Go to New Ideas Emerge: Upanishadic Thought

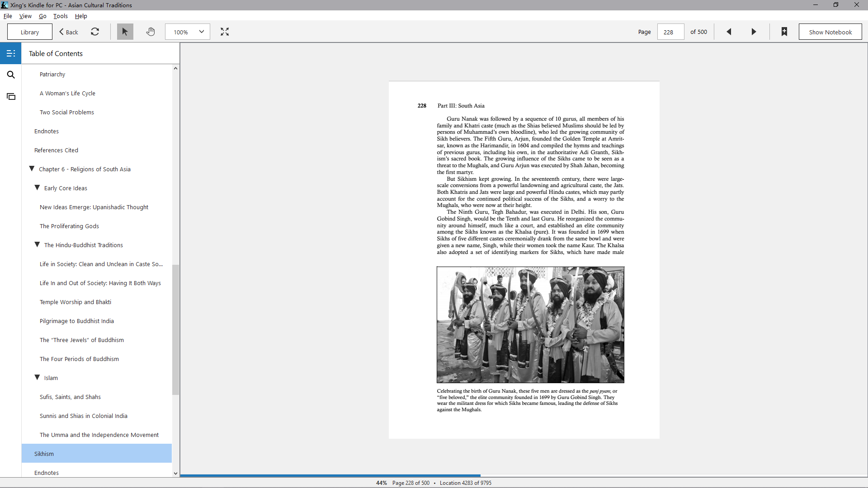pos(94,207)
